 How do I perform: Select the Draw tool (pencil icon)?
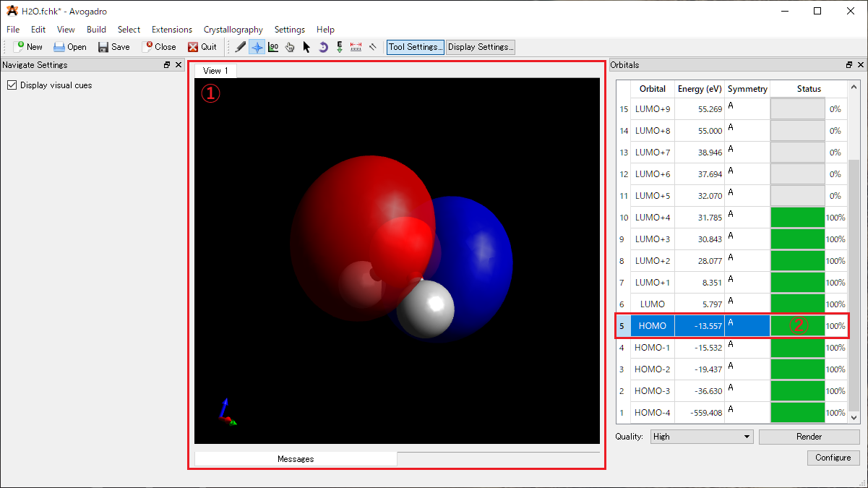pos(240,46)
